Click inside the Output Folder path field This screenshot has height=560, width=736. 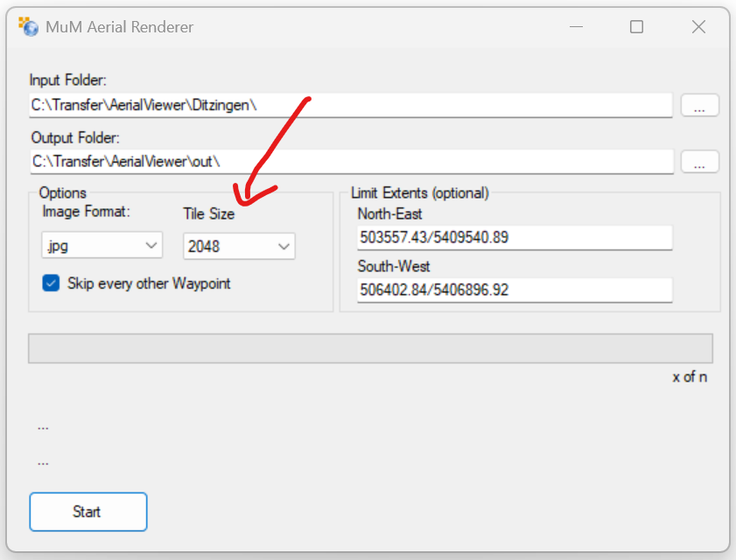[x=350, y=161]
